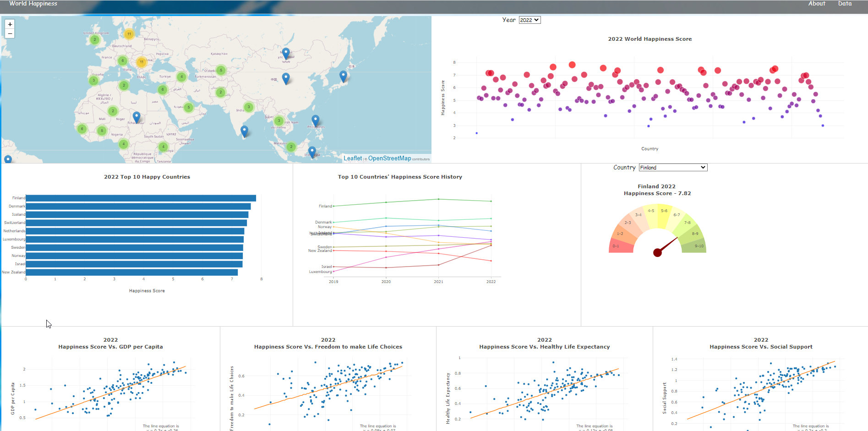
Task: Click the Denmark bar in Top 10 chart
Action: point(138,207)
